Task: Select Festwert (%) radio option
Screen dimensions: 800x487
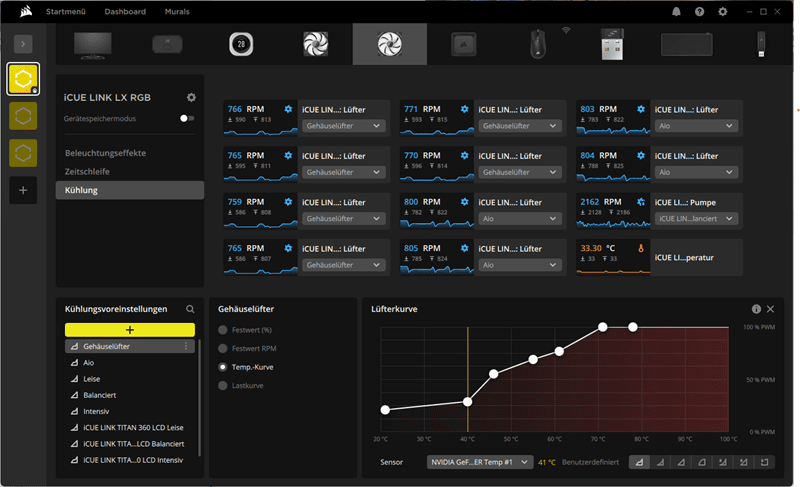Action: [222, 330]
